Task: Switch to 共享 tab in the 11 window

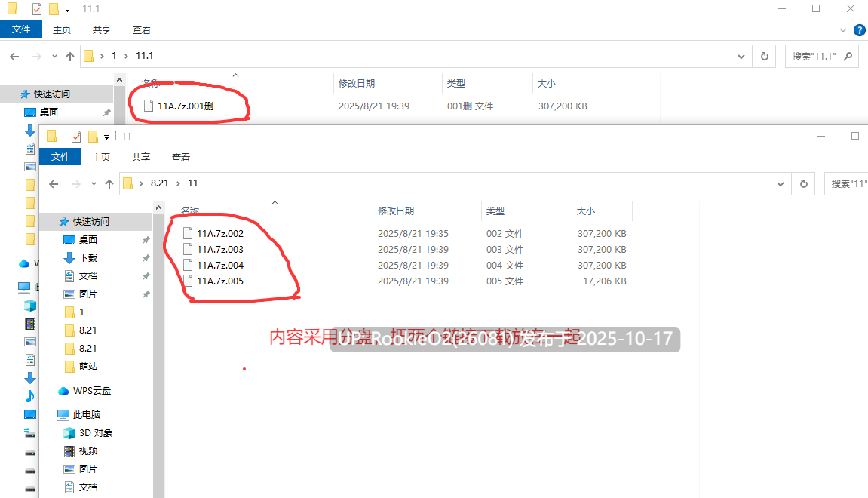Action: 140,157
